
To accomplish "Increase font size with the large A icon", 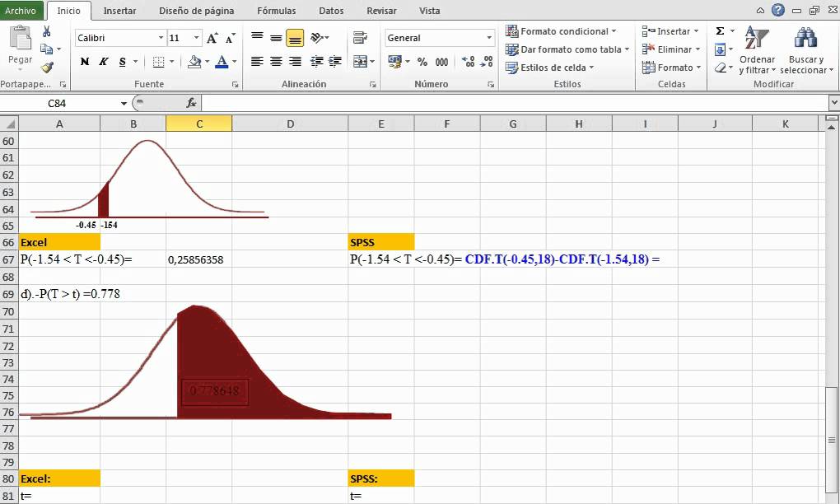I will tap(212, 38).
